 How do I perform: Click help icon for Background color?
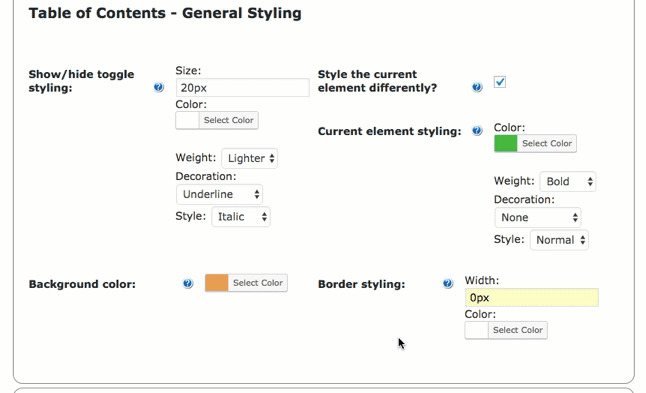click(188, 283)
